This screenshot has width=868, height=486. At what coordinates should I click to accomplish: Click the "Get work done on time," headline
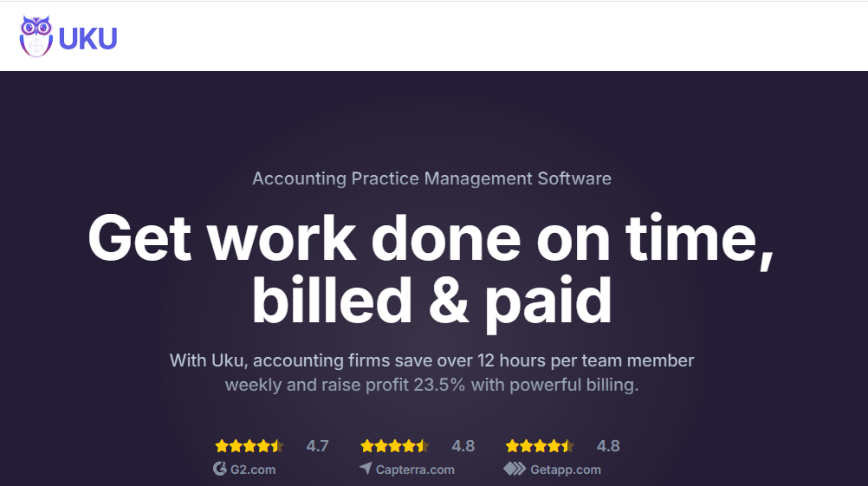tap(431, 237)
